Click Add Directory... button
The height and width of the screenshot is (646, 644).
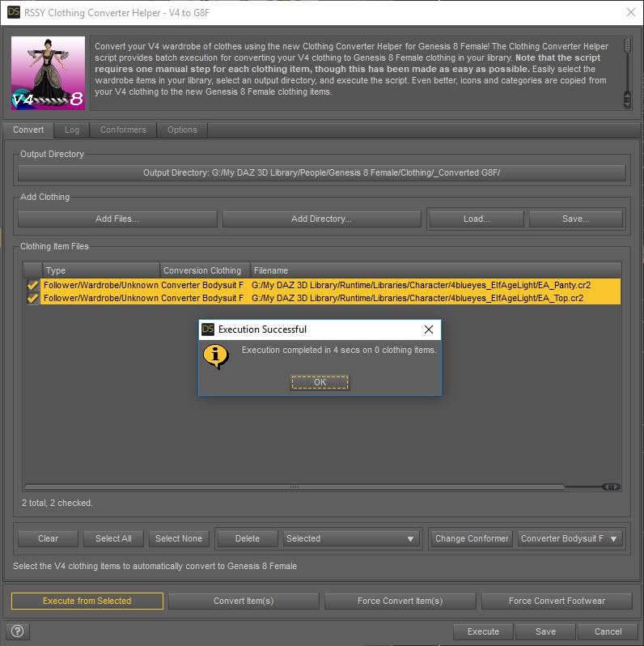[321, 219]
